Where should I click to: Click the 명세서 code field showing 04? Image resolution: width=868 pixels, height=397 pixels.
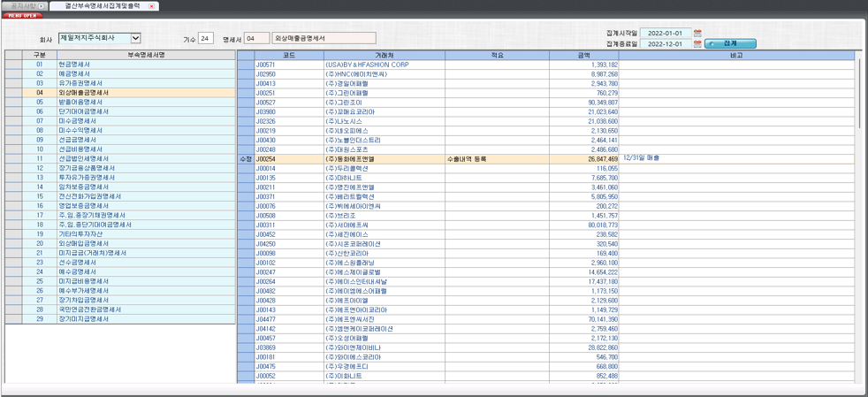pos(256,39)
